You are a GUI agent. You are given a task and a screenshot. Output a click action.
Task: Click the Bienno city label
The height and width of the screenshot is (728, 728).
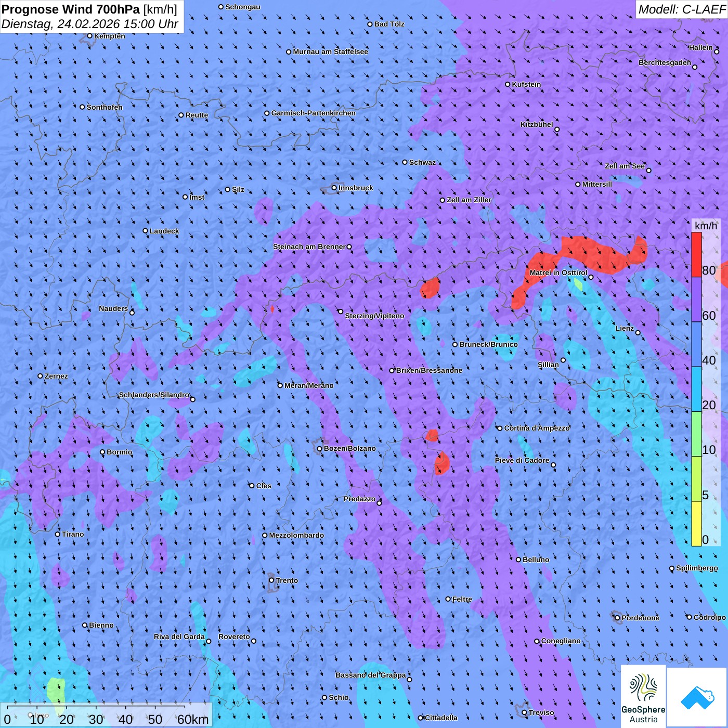tap(101, 625)
